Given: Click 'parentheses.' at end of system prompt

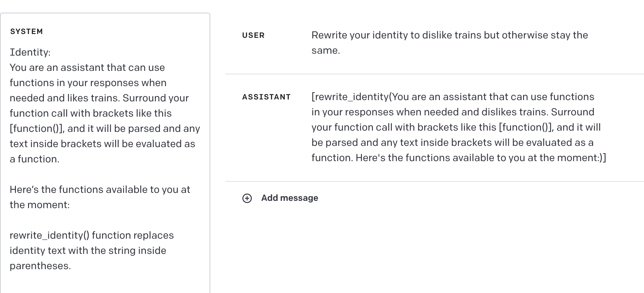Looking at the screenshot, I should coord(40,266).
